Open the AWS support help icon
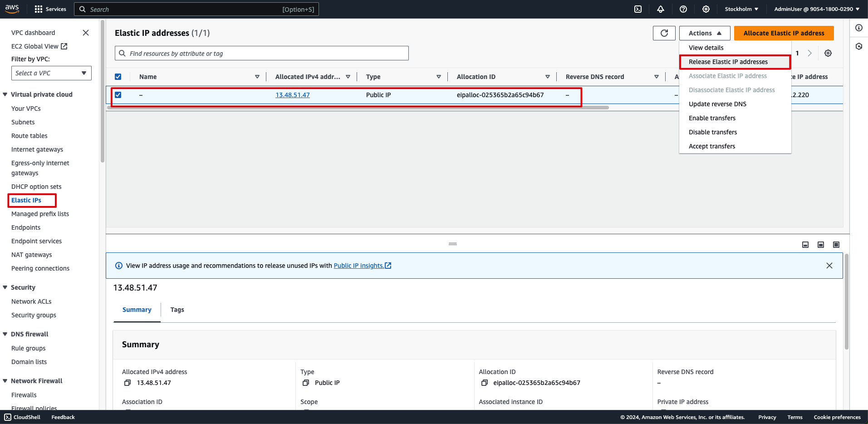The height and width of the screenshot is (424, 868). click(x=683, y=9)
